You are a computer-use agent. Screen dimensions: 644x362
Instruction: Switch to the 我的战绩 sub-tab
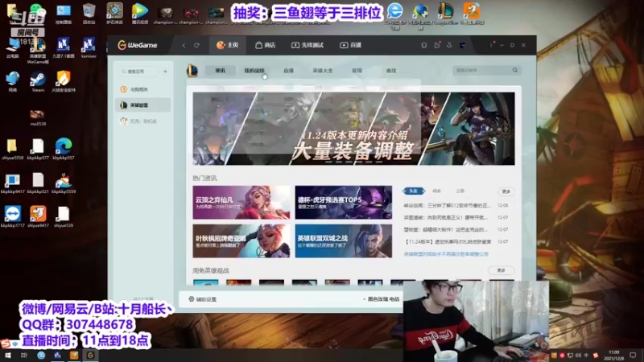pos(254,71)
